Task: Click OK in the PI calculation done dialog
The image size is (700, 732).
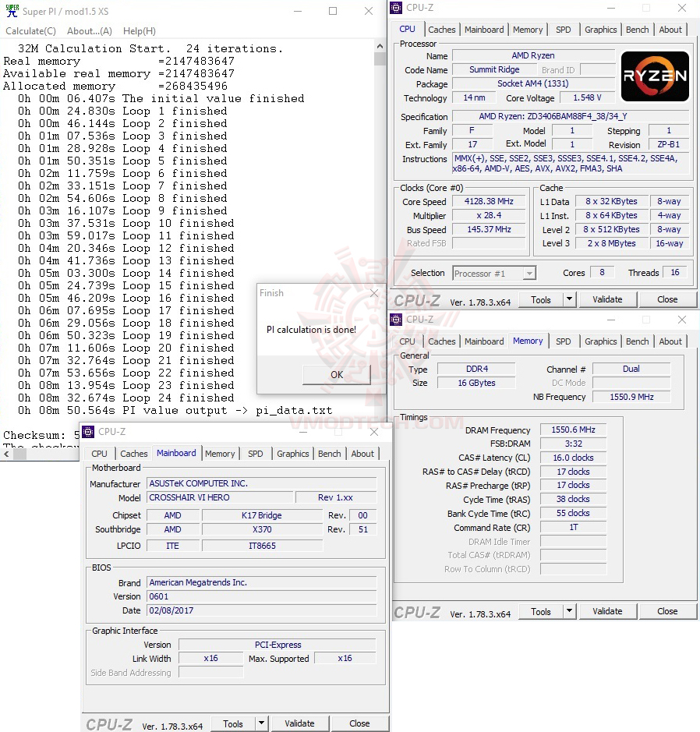Action: click(335, 375)
